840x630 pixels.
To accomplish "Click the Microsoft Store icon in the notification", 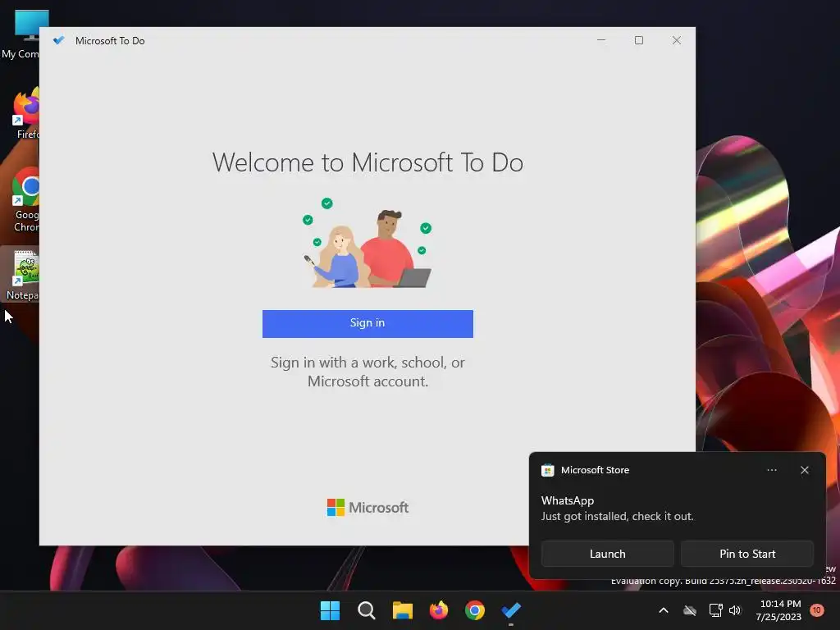I will coord(547,470).
